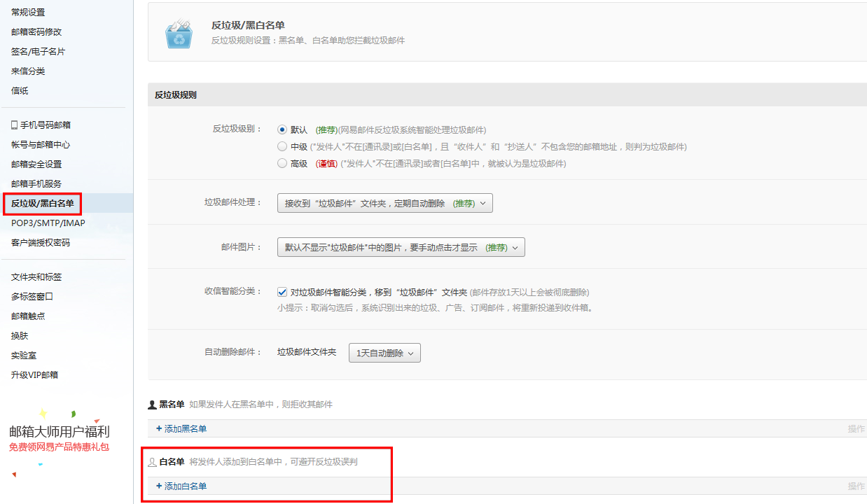867x504 pixels.
Task: Click the blacklist person icon
Action: point(152,405)
